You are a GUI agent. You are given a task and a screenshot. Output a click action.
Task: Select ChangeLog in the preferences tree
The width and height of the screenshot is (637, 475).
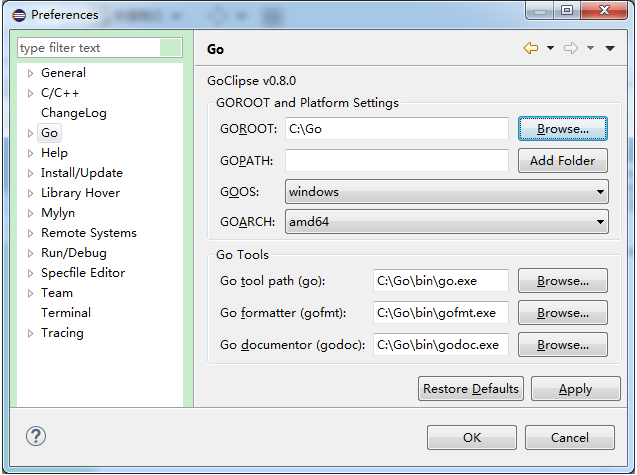point(74,113)
